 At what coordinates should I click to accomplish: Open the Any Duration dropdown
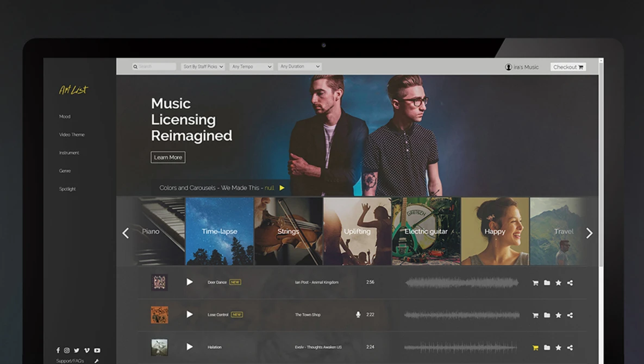click(299, 66)
